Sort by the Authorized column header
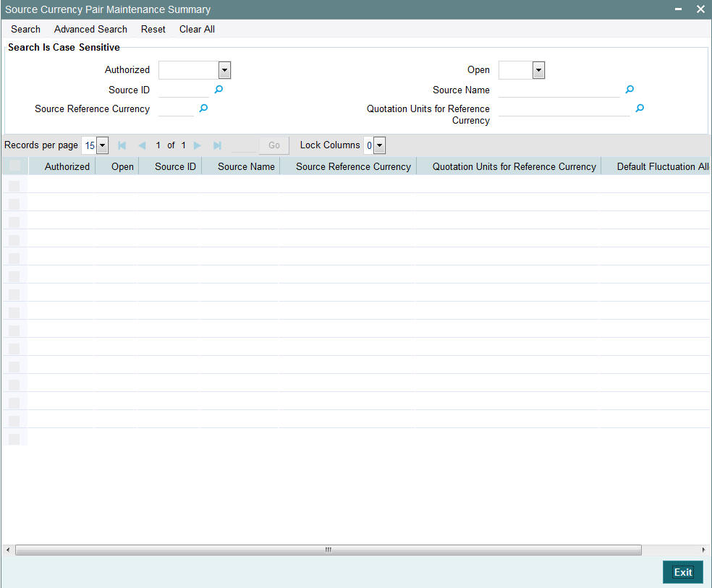 67,166
